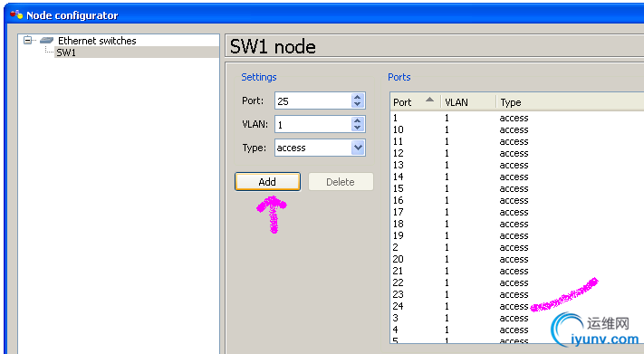Select port 24 row in Ports list

tap(517, 306)
